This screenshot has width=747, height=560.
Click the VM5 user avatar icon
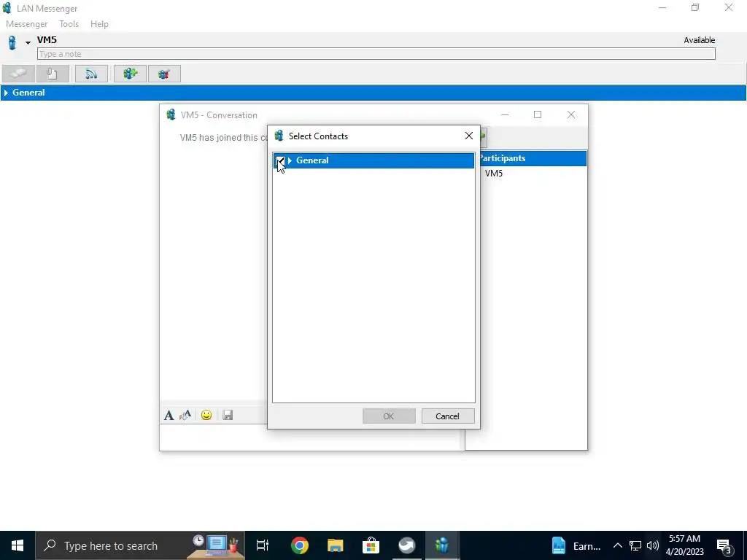point(12,43)
